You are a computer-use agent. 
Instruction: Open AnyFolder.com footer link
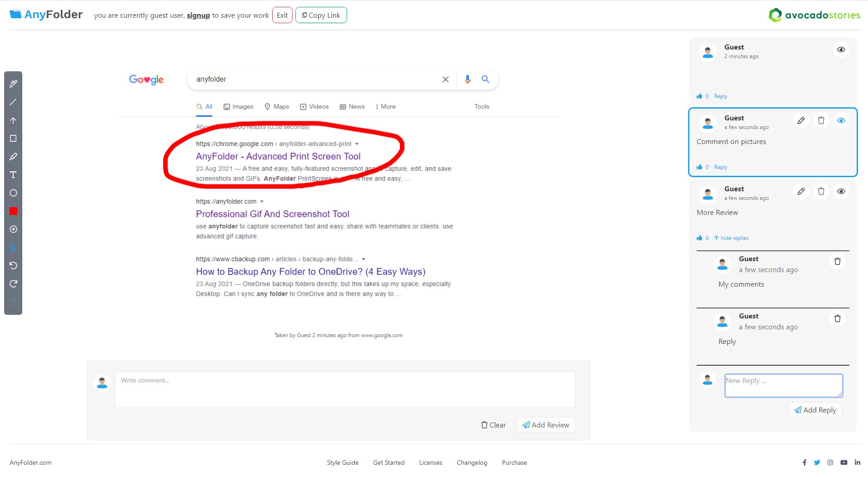(x=30, y=462)
